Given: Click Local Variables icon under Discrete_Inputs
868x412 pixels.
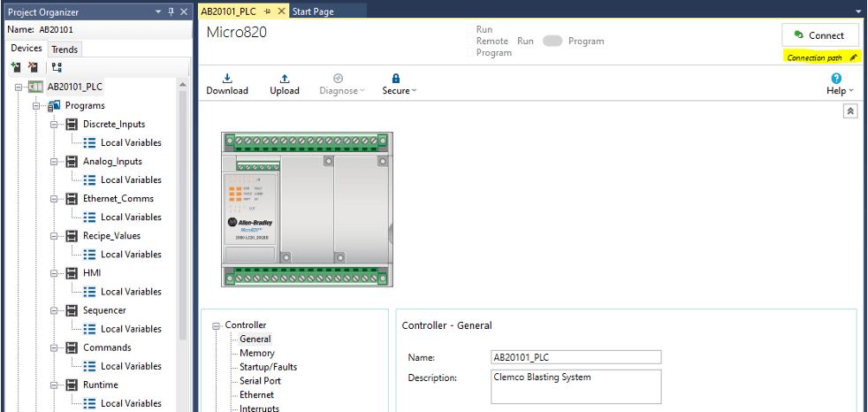Looking at the screenshot, I should [89, 143].
